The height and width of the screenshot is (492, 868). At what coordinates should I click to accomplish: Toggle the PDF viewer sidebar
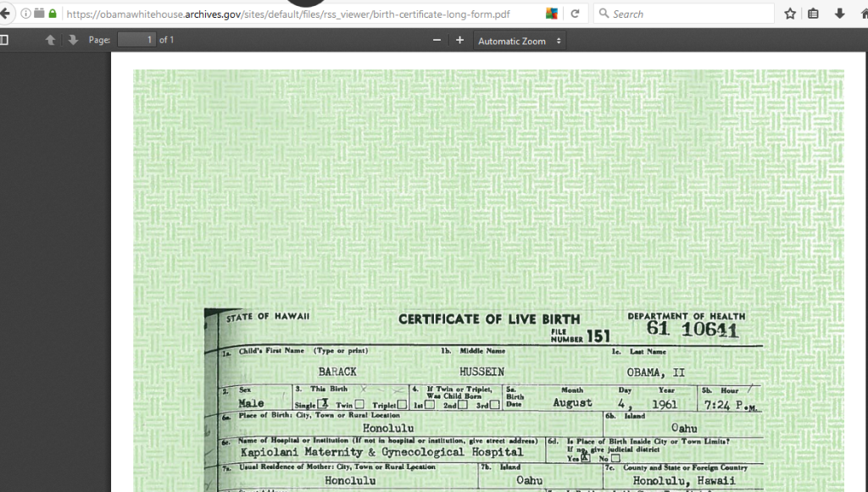click(x=4, y=40)
